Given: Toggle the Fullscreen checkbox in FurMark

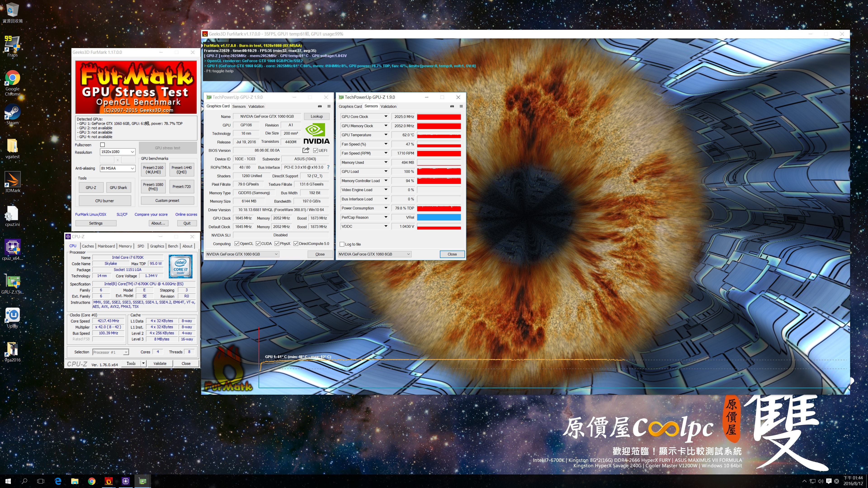Looking at the screenshot, I should click(102, 145).
